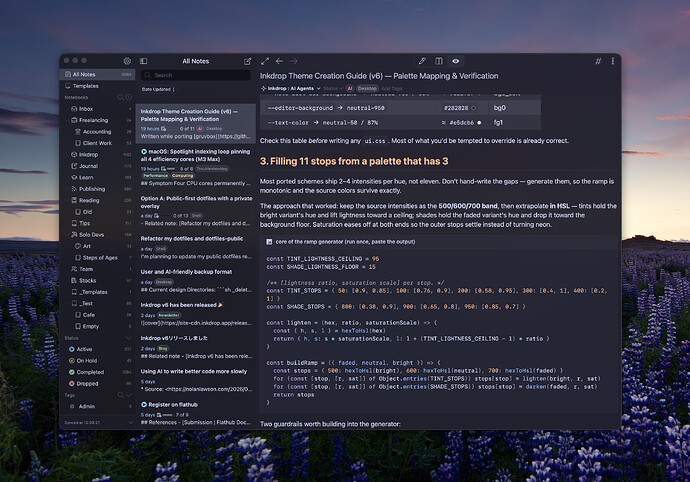Click notebook icon before Inkdrop : AI Agents
Image resolution: width=690 pixels, height=482 pixels.
(264, 88)
